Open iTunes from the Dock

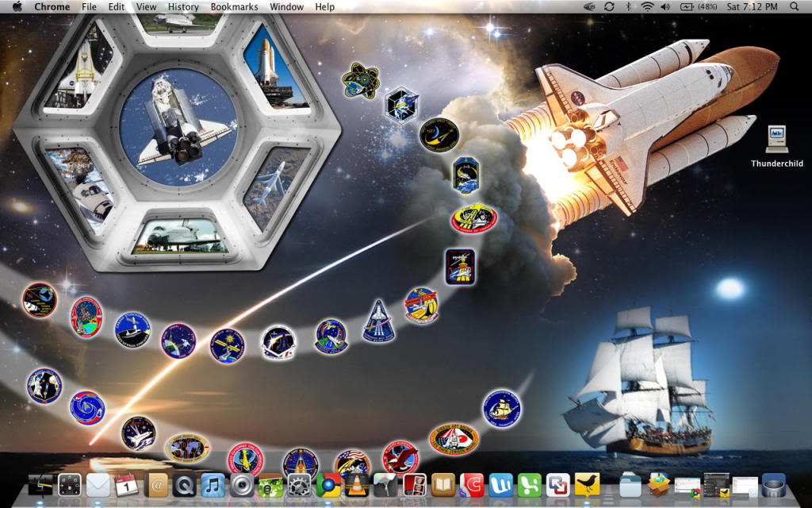[213, 485]
